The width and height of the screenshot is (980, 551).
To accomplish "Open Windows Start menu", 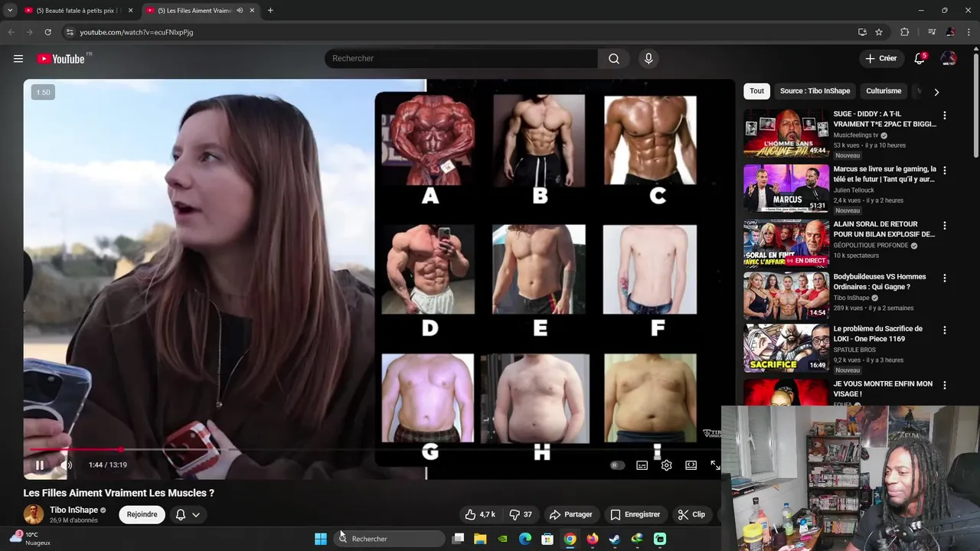I will tap(321, 539).
